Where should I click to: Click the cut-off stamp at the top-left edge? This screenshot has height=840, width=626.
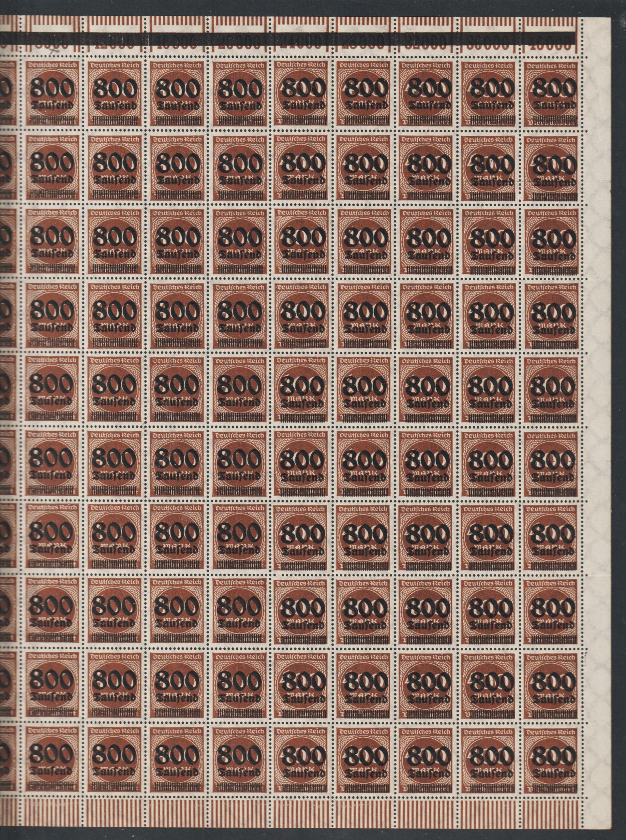coord(7,94)
